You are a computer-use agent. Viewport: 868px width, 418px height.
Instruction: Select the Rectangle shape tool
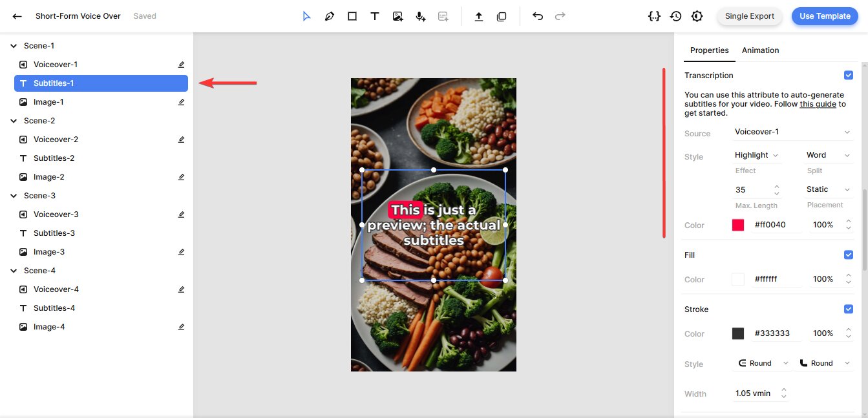coord(352,17)
